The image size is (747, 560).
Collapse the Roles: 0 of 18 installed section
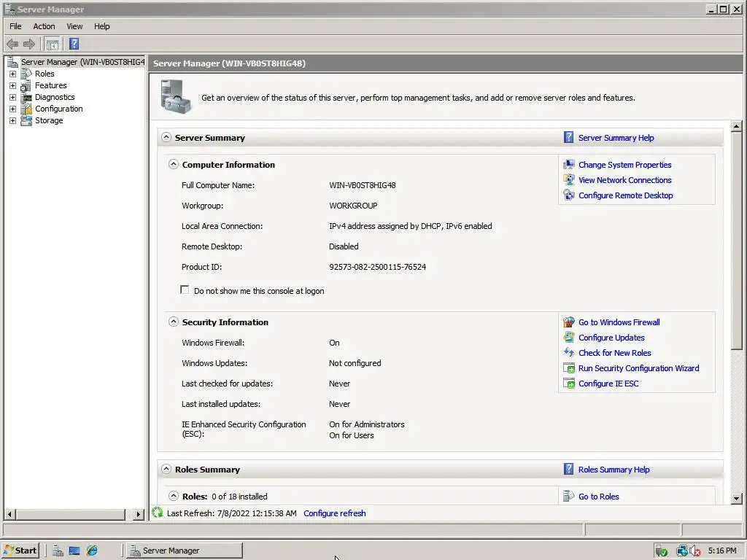(174, 496)
